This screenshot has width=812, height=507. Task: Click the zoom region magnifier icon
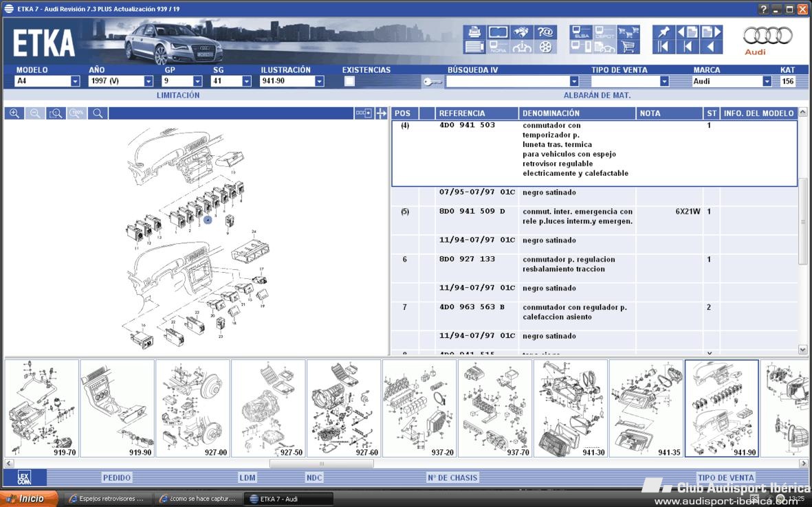[56, 113]
